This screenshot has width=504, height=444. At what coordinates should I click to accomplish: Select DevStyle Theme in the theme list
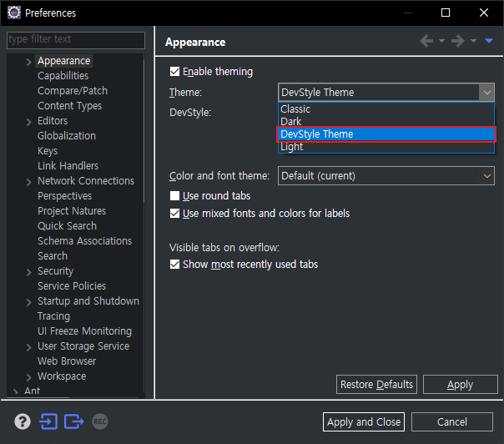[386, 134]
